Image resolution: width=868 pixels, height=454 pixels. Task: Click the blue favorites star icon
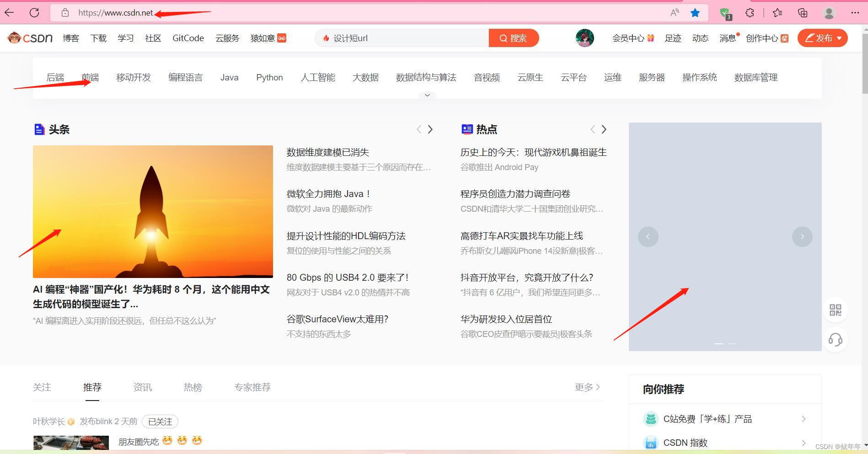695,13
